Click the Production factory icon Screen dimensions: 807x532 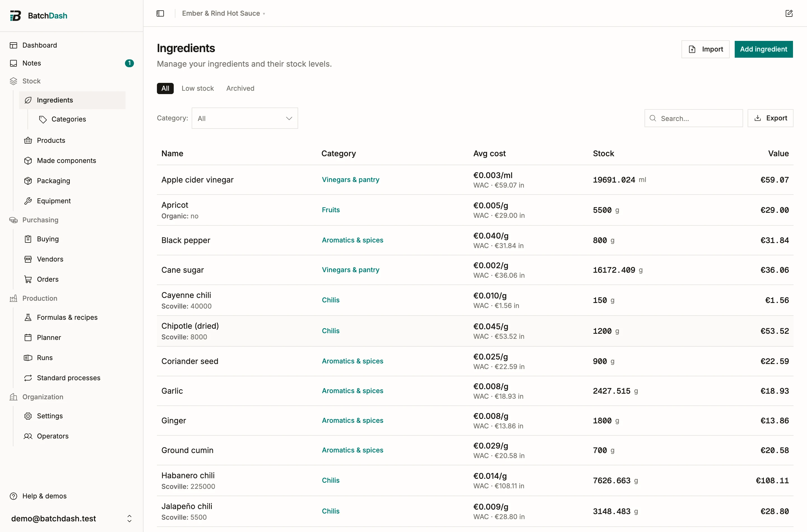pyautogui.click(x=13, y=298)
